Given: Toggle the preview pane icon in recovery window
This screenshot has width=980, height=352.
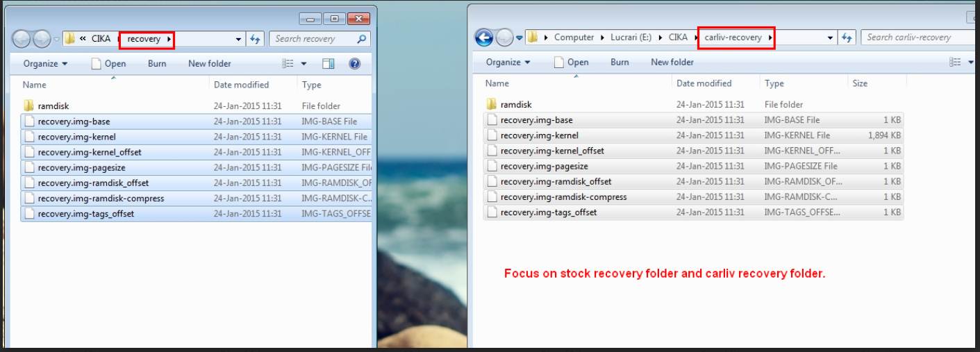Looking at the screenshot, I should point(329,64).
